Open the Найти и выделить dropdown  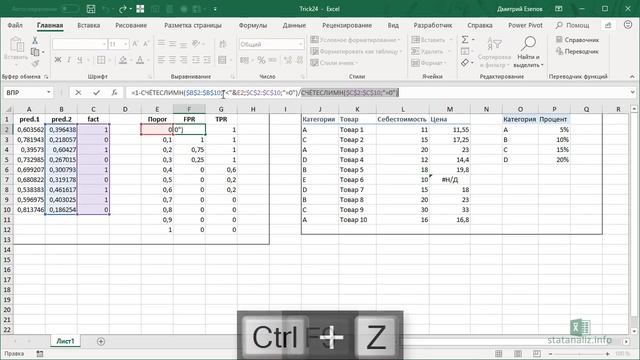click(528, 51)
